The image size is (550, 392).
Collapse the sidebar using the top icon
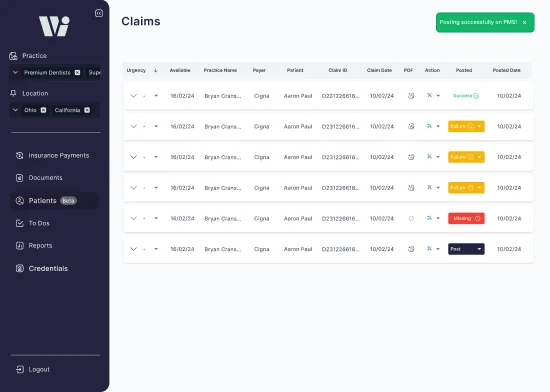(x=99, y=13)
